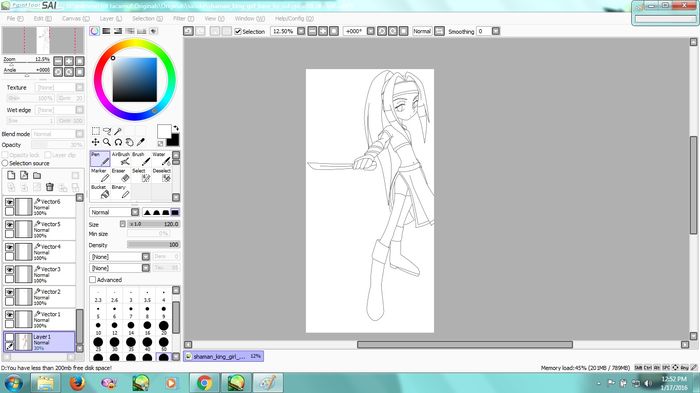
Task: Open the Filter menu
Action: coord(183,18)
